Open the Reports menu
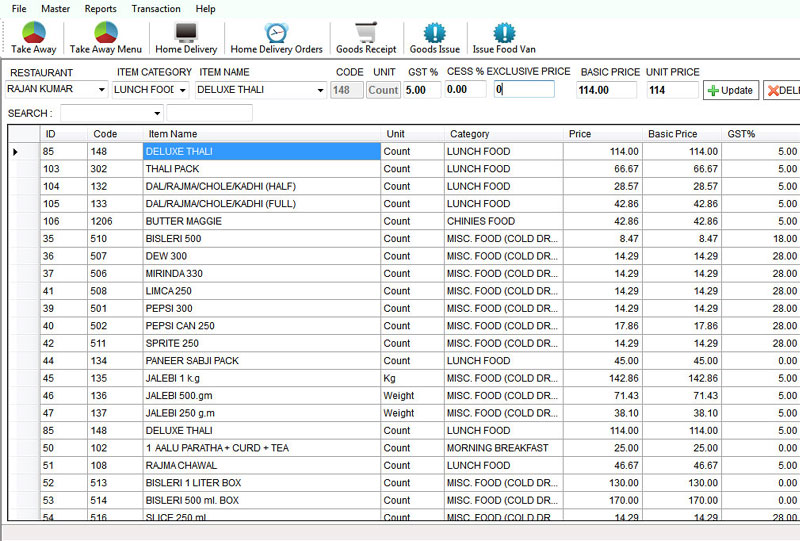Image resolution: width=800 pixels, height=541 pixels. (x=100, y=8)
